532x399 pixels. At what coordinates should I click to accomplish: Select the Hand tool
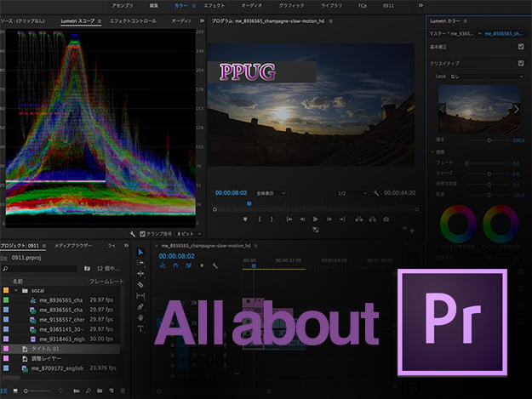click(x=141, y=317)
